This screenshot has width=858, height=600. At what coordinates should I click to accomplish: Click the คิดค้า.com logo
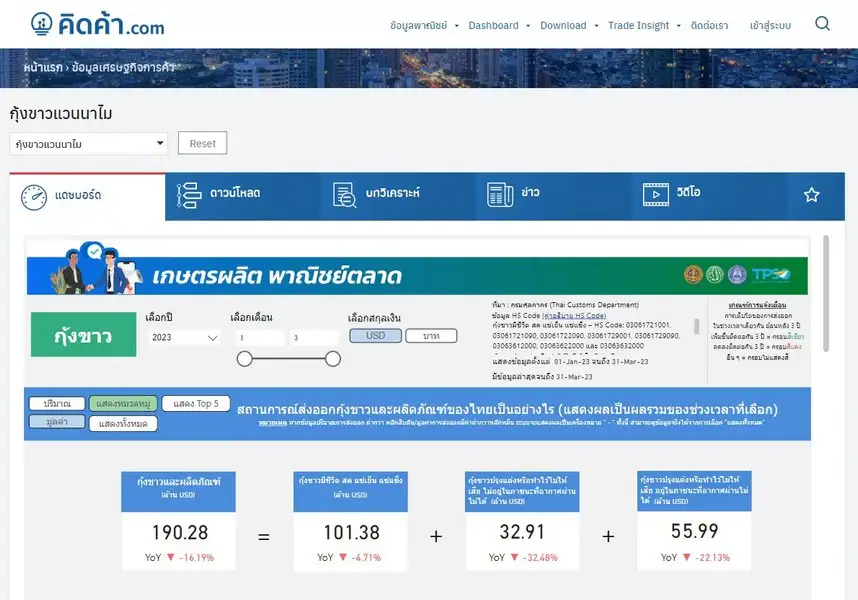coord(97,25)
